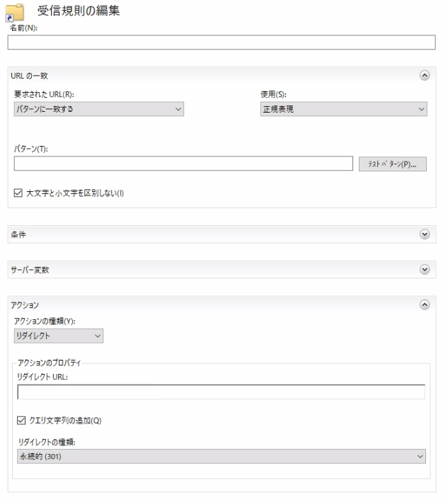Image resolution: width=448 pixels, height=500 pixels.
Task: Focus the リダイレクト URL field
Action: (x=221, y=392)
